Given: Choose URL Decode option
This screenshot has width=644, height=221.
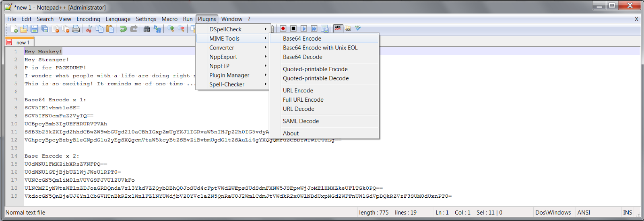Looking at the screenshot, I should (324, 109).
